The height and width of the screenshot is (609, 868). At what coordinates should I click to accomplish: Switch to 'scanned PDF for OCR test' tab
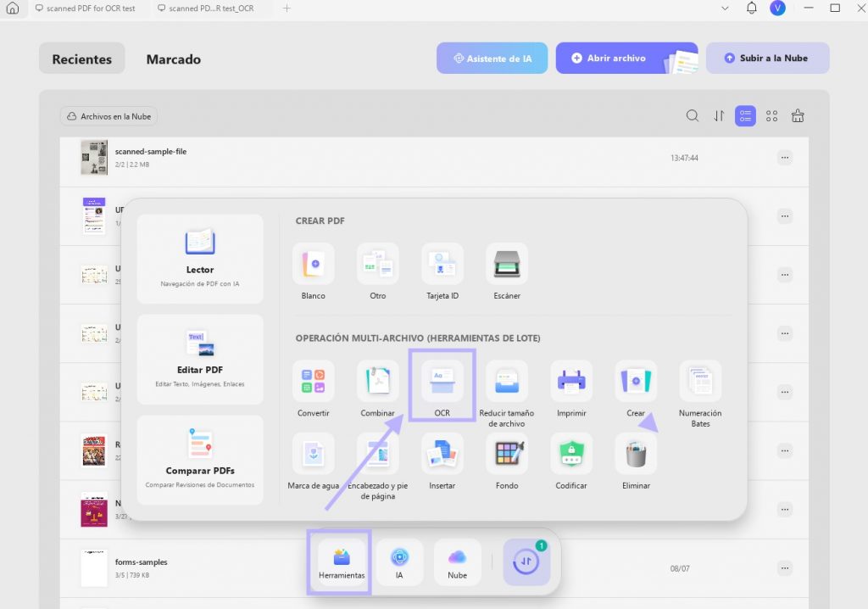tap(86, 8)
